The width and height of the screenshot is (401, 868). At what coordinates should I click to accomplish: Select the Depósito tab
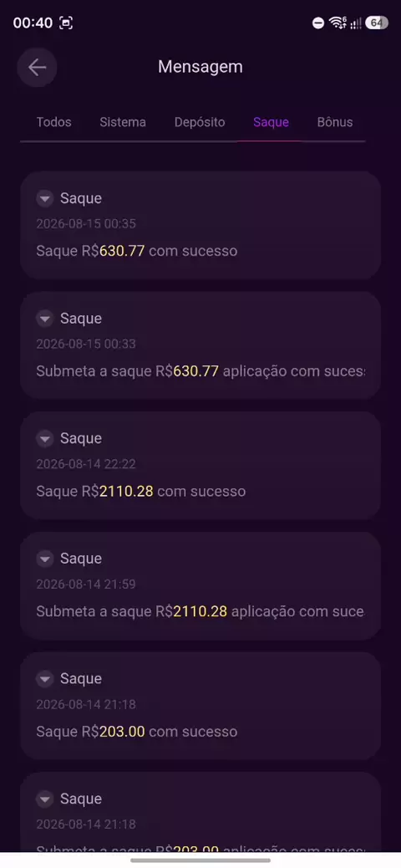point(200,122)
